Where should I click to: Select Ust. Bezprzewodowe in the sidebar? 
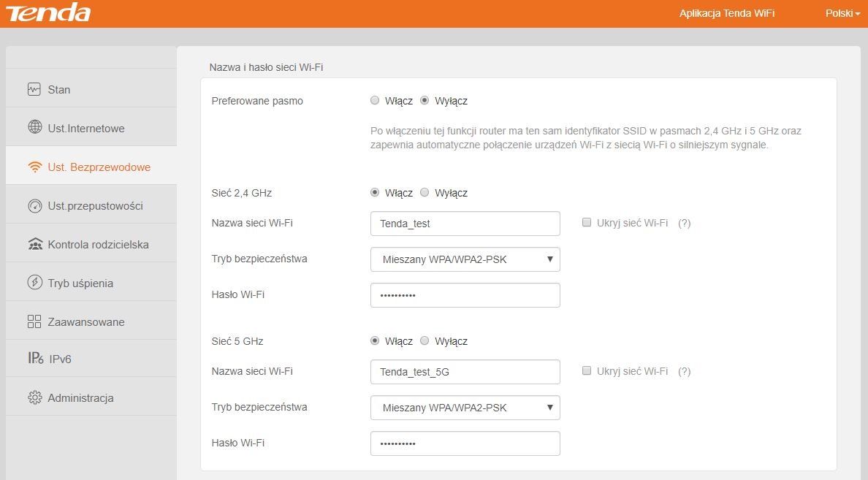point(91,166)
